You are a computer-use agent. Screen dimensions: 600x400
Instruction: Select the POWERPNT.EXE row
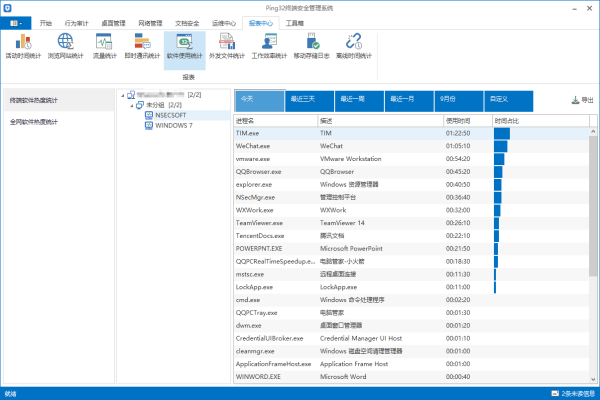(411, 249)
